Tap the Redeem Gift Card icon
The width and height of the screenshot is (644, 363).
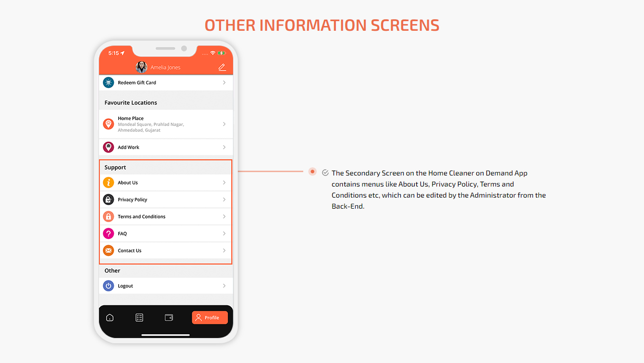109,83
